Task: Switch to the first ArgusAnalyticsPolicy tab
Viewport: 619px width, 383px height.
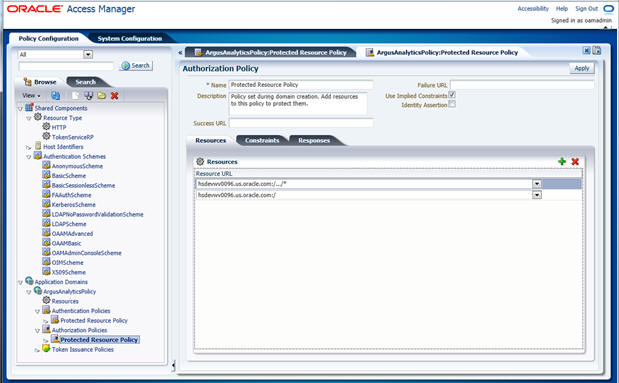Action: click(271, 53)
